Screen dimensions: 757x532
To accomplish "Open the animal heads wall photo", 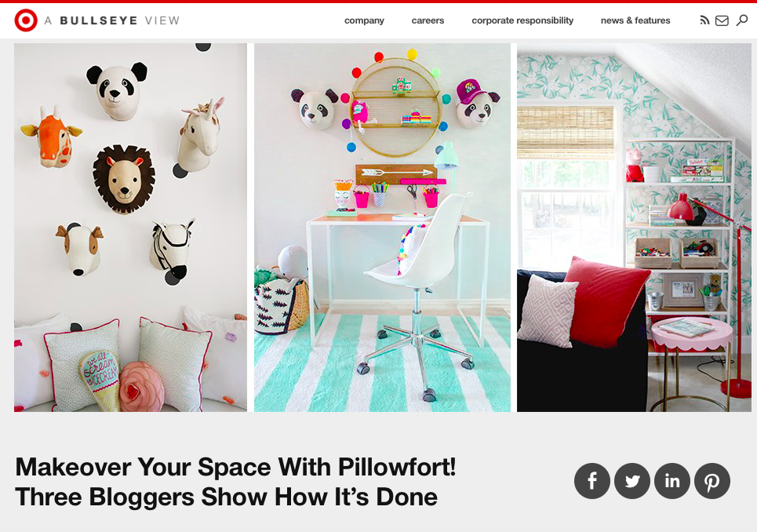I will (130, 228).
